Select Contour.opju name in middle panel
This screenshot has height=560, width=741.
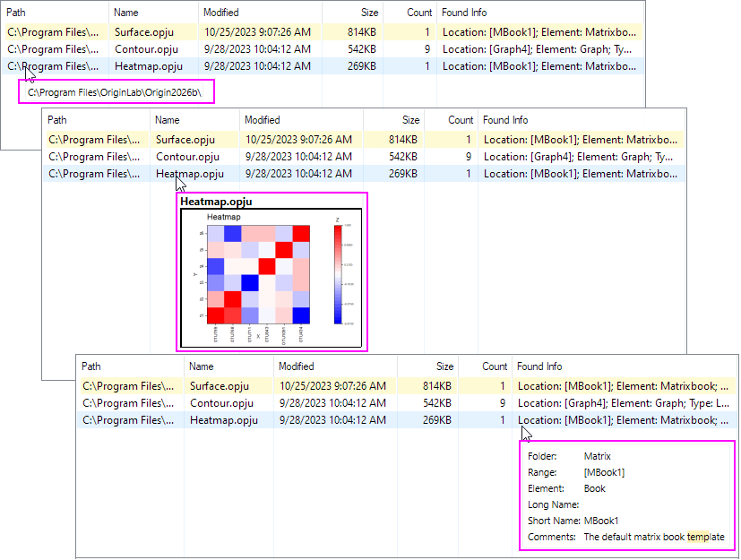pos(187,157)
